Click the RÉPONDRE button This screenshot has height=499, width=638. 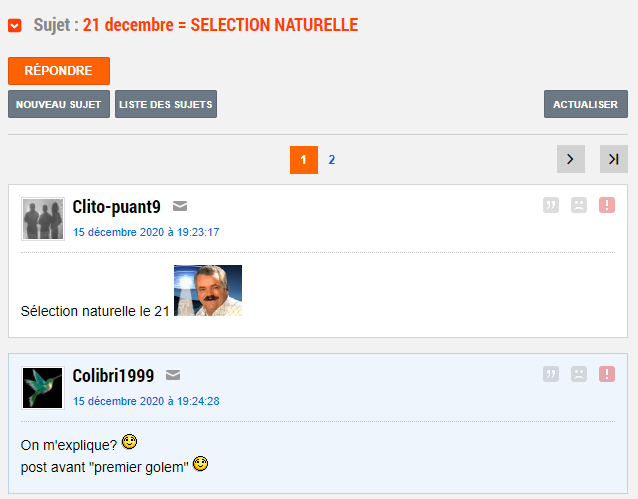(59, 71)
